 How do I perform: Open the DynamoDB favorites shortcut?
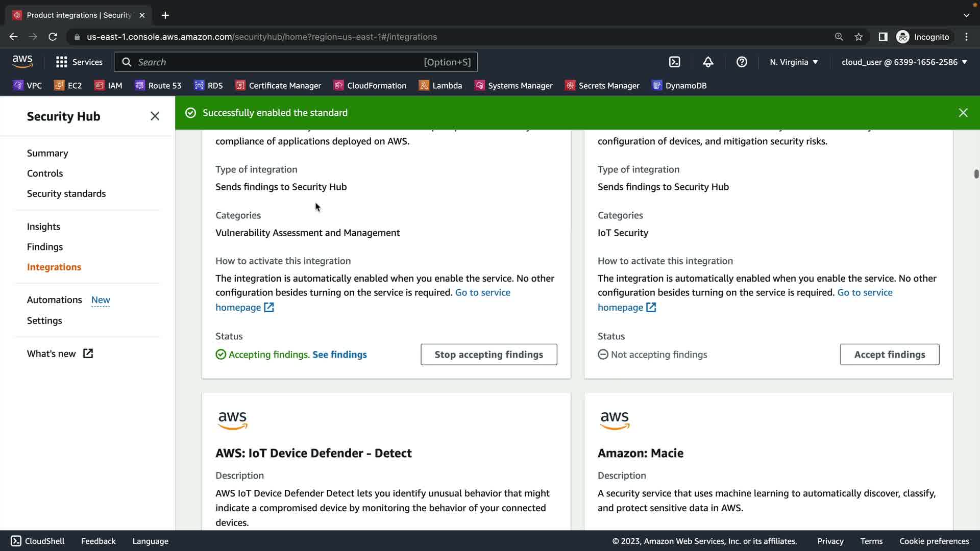[x=679, y=86]
